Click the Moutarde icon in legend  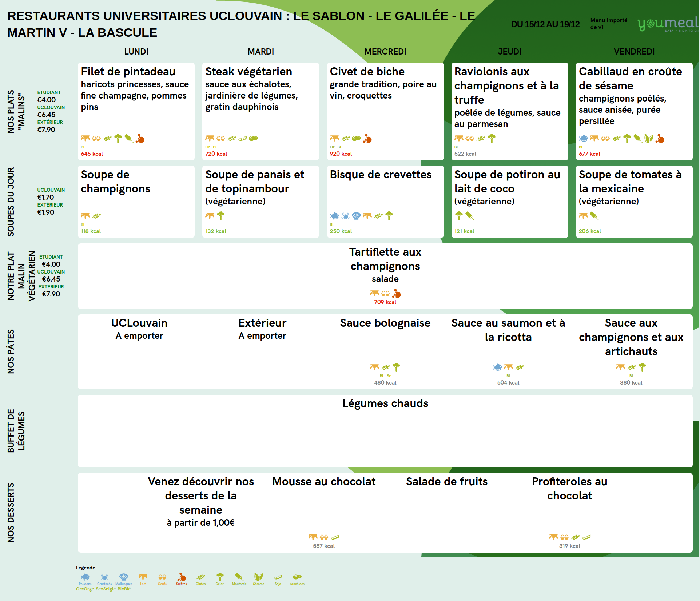(239, 577)
